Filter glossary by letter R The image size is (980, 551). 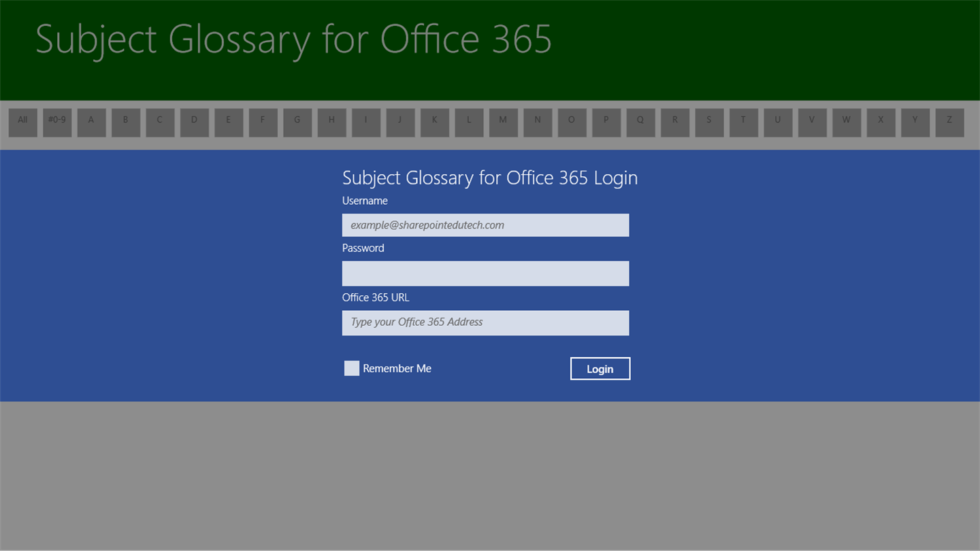[x=675, y=122]
